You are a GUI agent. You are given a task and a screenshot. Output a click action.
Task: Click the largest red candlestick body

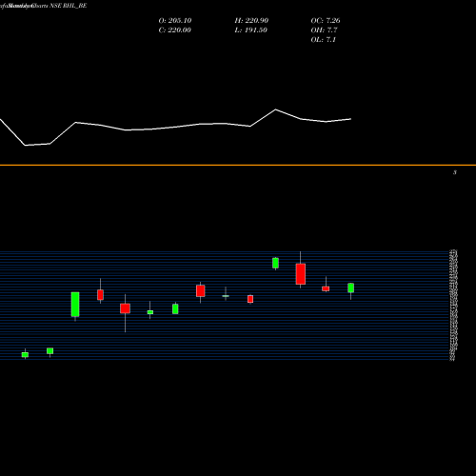click(x=301, y=274)
